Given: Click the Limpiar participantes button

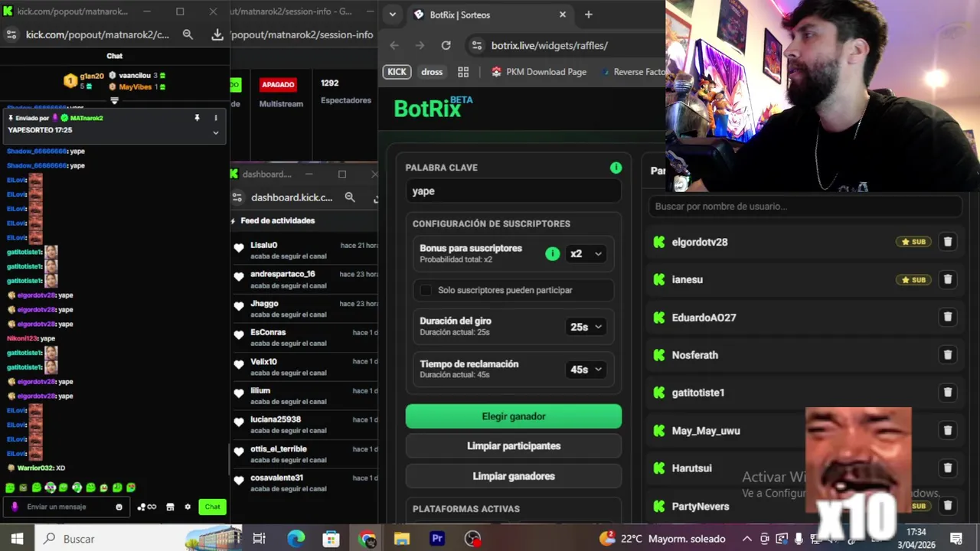Looking at the screenshot, I should [514, 446].
